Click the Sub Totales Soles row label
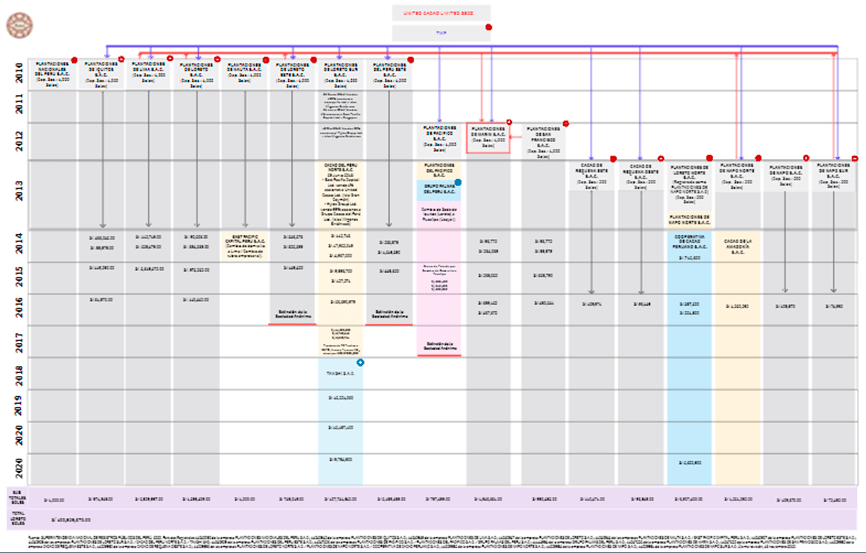866x553 pixels. (x=17, y=497)
